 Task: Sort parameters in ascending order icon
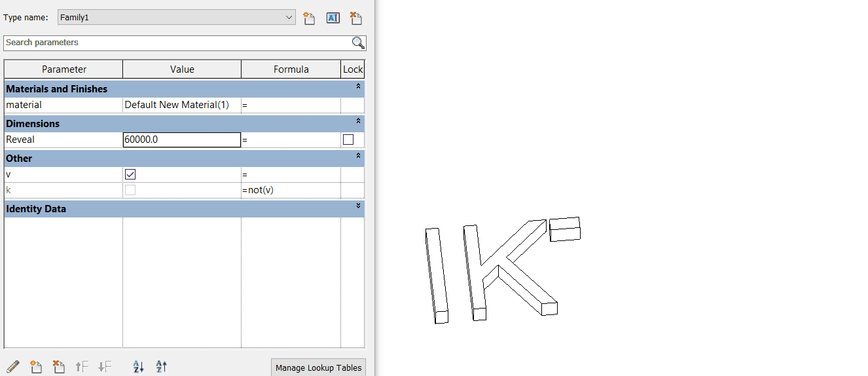point(138,367)
